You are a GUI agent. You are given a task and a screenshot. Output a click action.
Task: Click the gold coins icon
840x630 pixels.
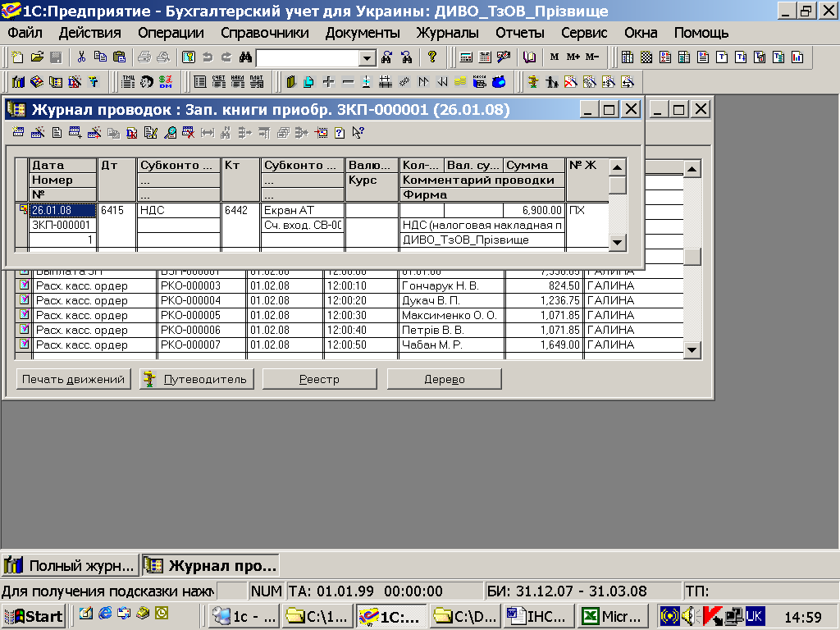[460, 81]
